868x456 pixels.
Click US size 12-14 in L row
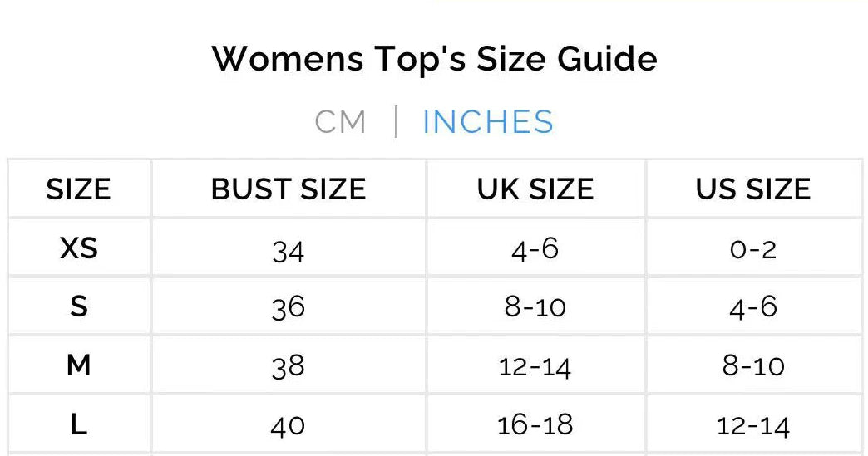(x=753, y=426)
